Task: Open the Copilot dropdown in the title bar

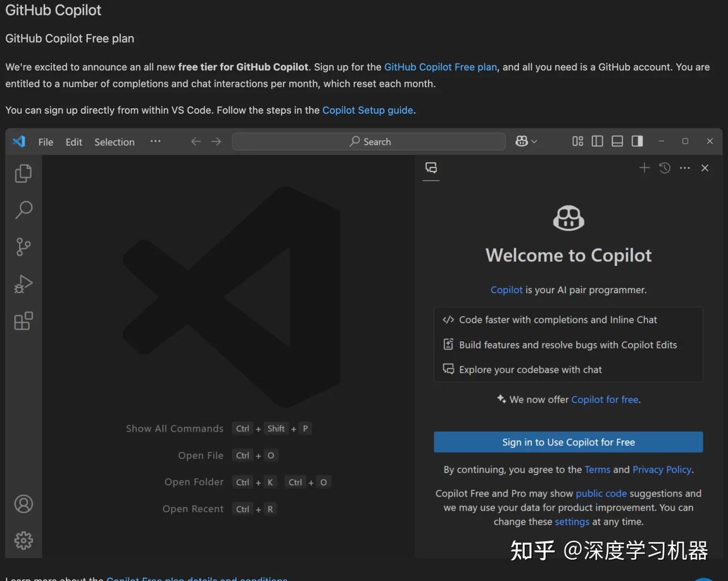Action: 526,141
